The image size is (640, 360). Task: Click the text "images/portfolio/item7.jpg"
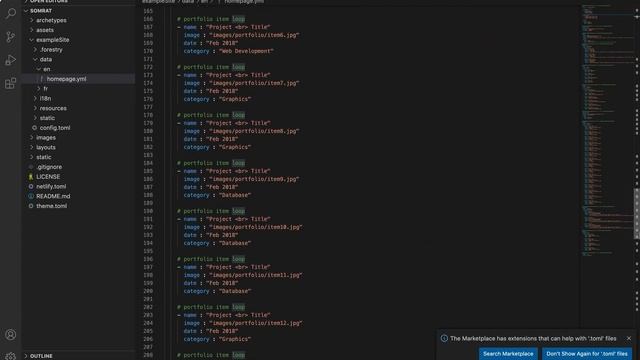point(254,83)
